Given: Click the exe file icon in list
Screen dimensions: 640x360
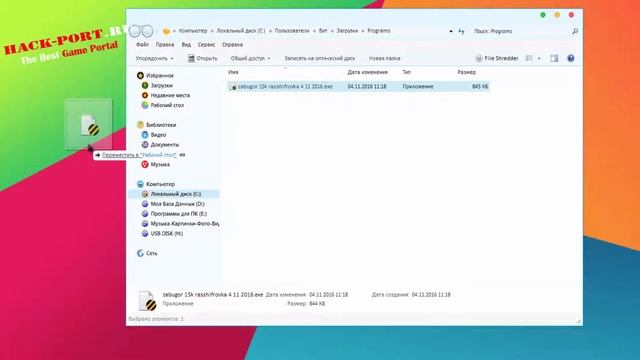Looking at the screenshot, I should (233, 87).
